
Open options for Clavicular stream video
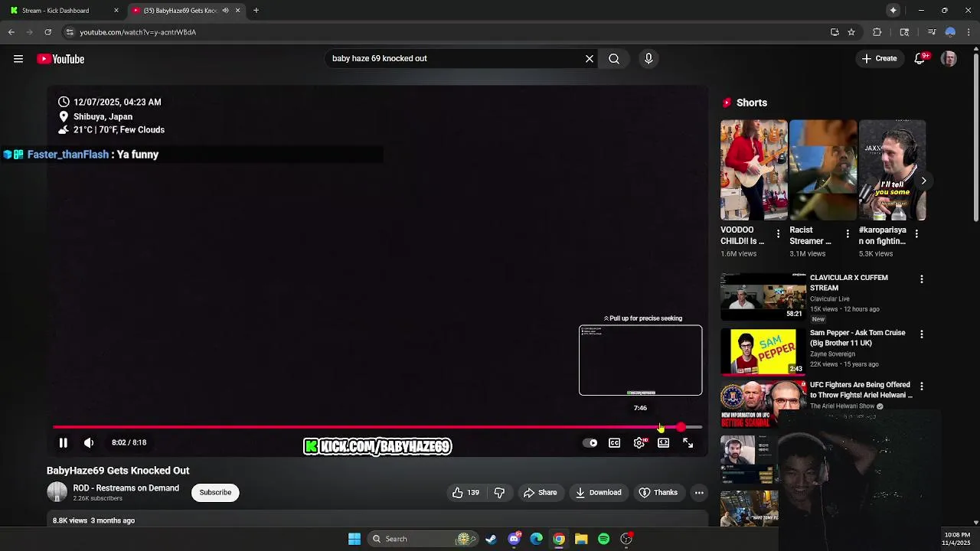tap(922, 279)
